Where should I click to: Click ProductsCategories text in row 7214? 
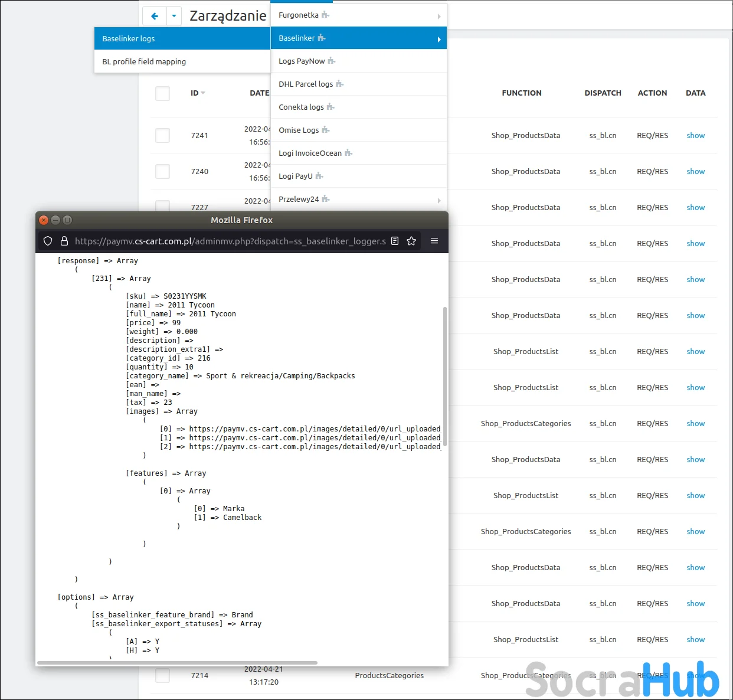390,676
